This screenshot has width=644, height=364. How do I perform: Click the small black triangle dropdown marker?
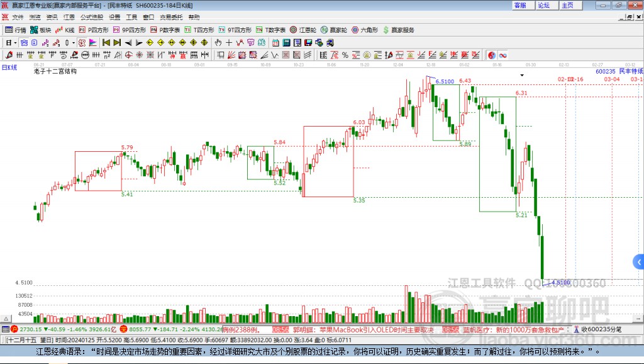tap(522, 76)
